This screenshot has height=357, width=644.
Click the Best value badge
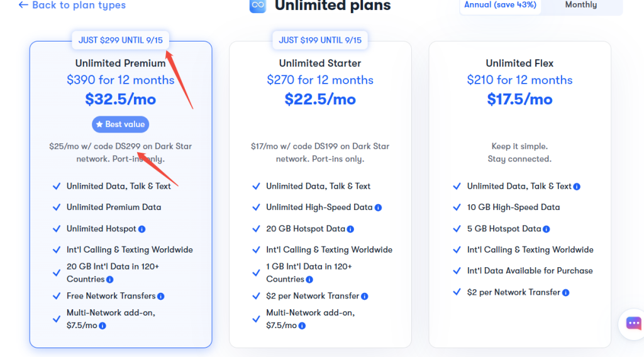pos(120,124)
